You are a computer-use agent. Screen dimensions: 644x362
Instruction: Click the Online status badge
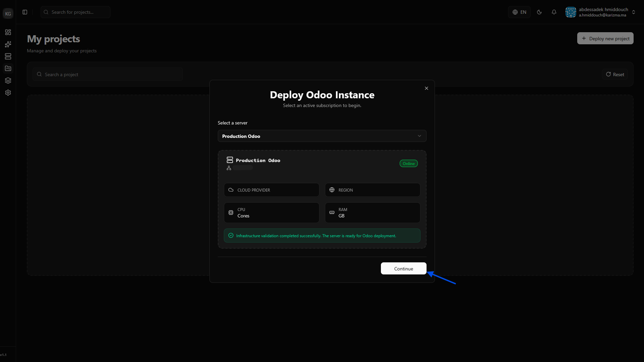coord(408,163)
